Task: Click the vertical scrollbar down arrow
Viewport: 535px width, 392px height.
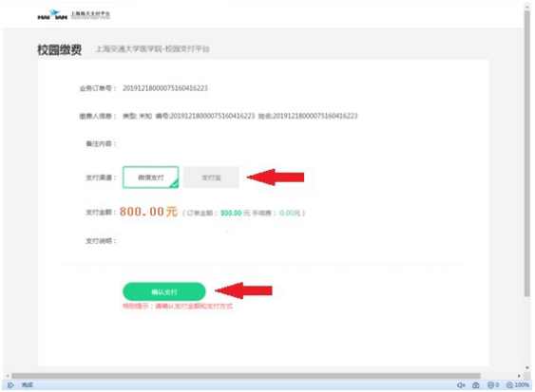Action: click(x=527, y=368)
